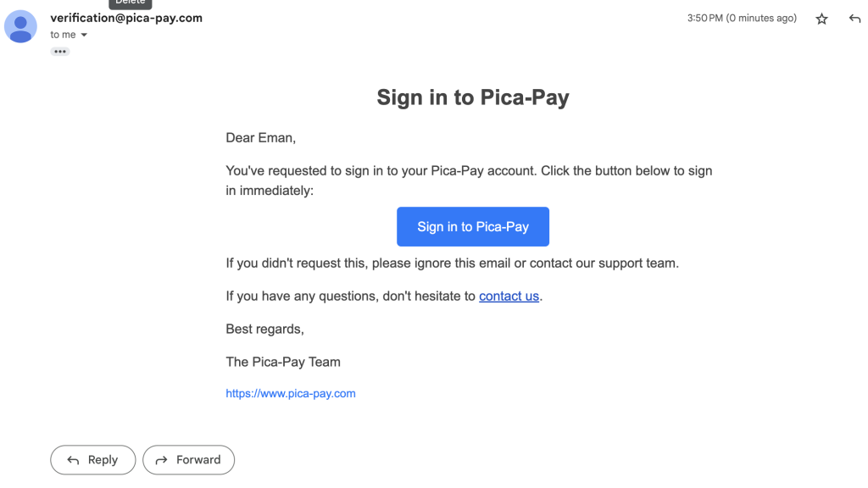Screen dimensions: 868x488
Task: Click the 3:50 PM timestamp
Action: (x=742, y=18)
